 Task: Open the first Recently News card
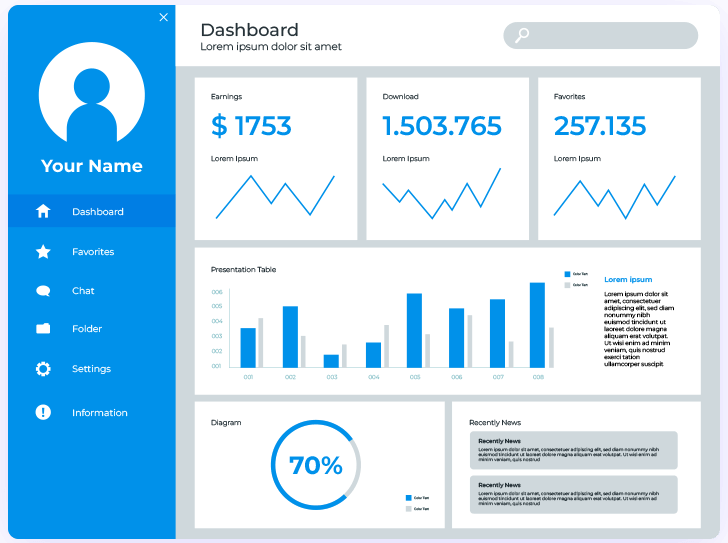574,450
